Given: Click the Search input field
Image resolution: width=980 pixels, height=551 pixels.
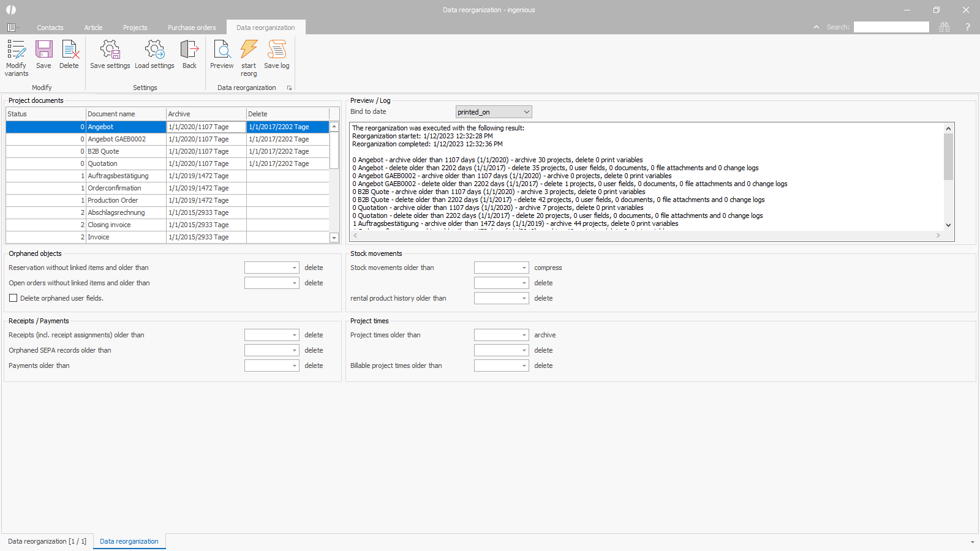Looking at the screenshot, I should 891,27.
